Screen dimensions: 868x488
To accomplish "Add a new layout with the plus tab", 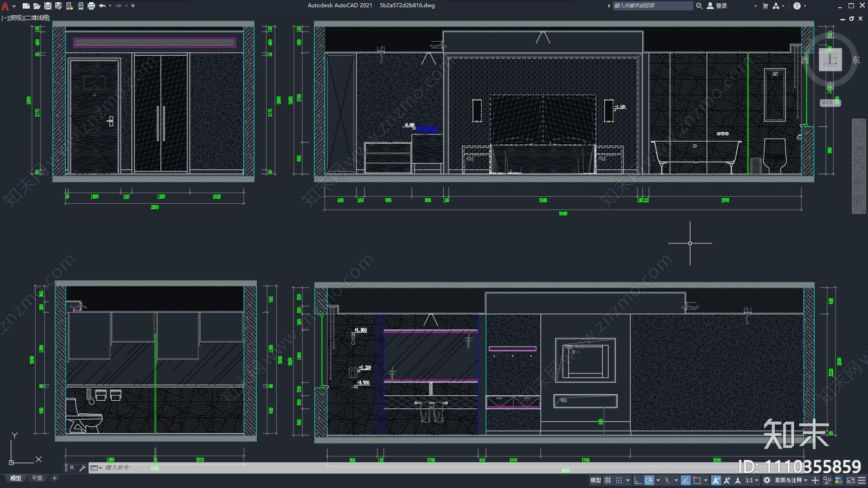I will (54, 478).
